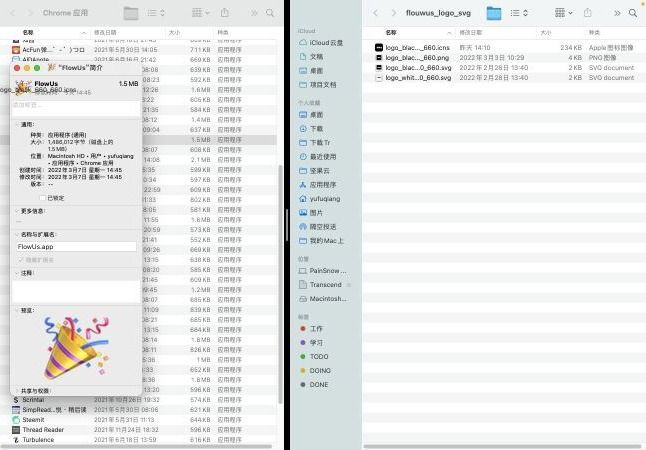Select purple 学习 tag in sidebar
This screenshot has width=646, height=450.
click(312, 342)
